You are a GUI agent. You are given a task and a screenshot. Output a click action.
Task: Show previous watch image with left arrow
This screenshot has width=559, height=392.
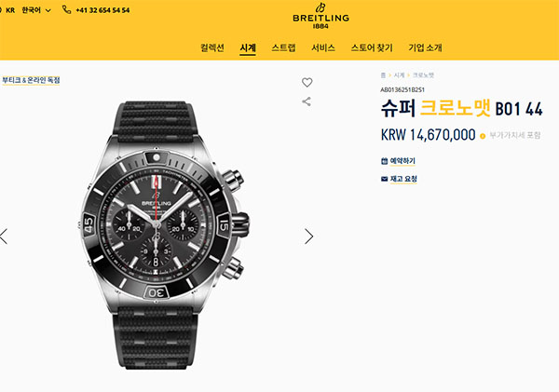[x=4, y=237]
